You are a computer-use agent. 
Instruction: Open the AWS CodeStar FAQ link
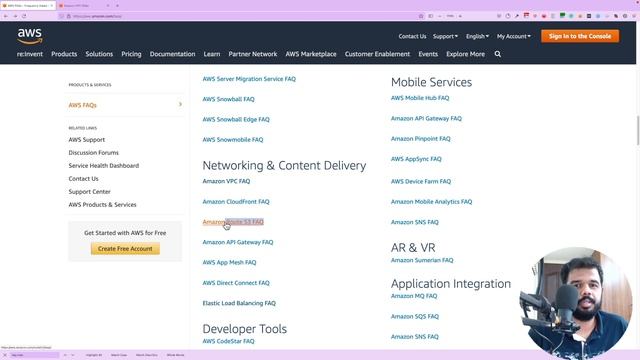[x=228, y=341]
